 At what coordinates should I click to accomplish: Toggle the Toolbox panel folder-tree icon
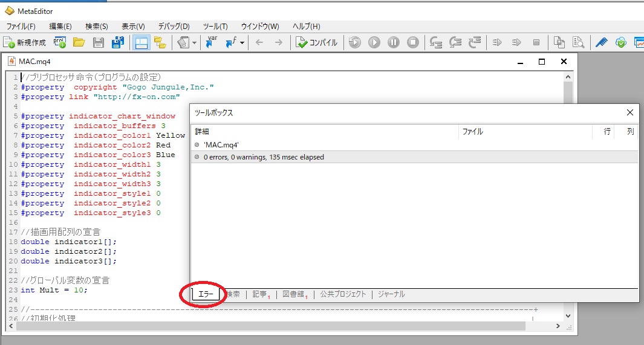pyautogui.click(x=160, y=42)
